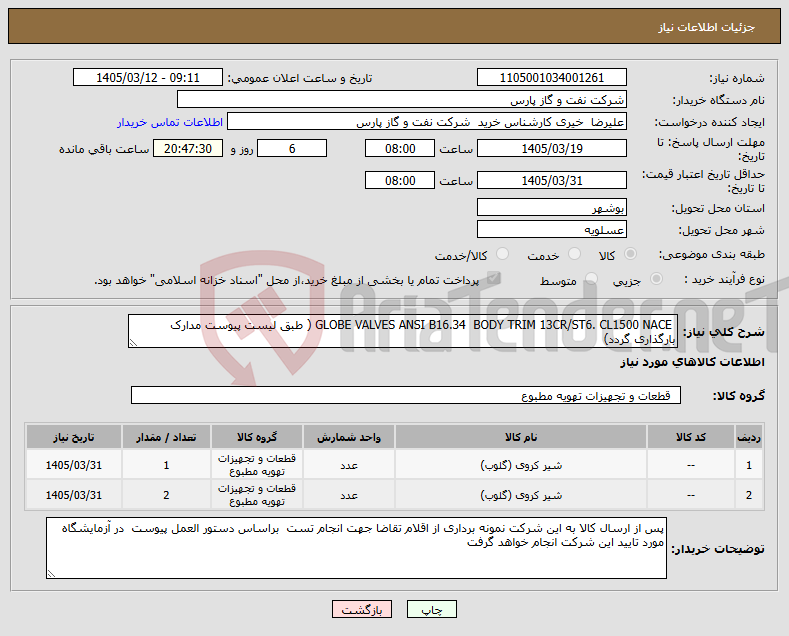Select the جزیی purchase type radio
The height and width of the screenshot is (636, 789).
click(656, 279)
